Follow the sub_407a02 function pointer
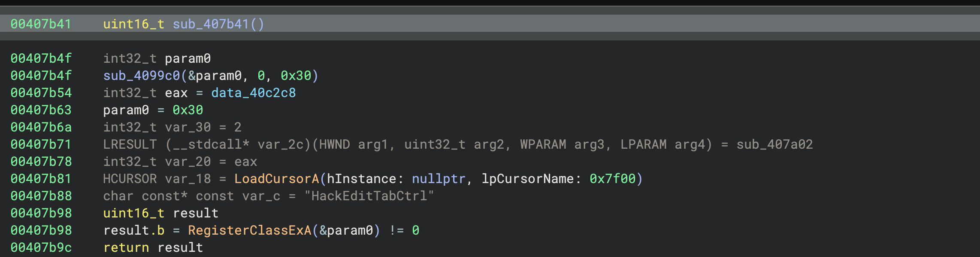Viewport: 980px width, 257px height. click(x=774, y=144)
